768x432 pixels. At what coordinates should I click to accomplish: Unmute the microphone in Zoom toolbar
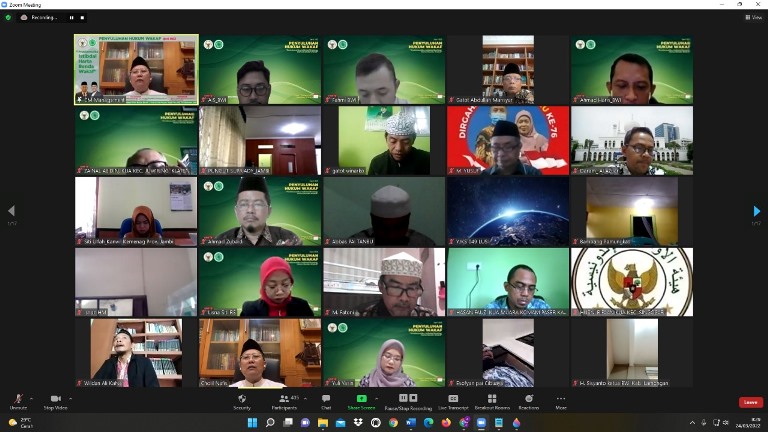coord(18,402)
